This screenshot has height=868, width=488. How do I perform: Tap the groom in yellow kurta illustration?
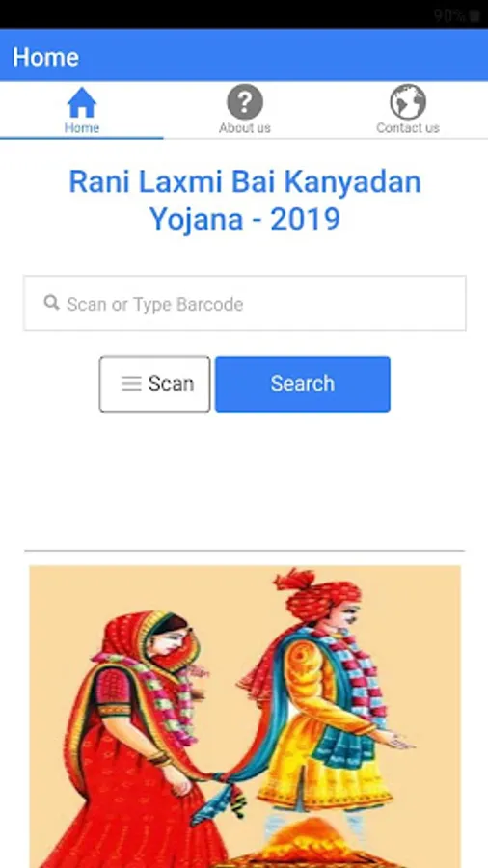coord(326,692)
